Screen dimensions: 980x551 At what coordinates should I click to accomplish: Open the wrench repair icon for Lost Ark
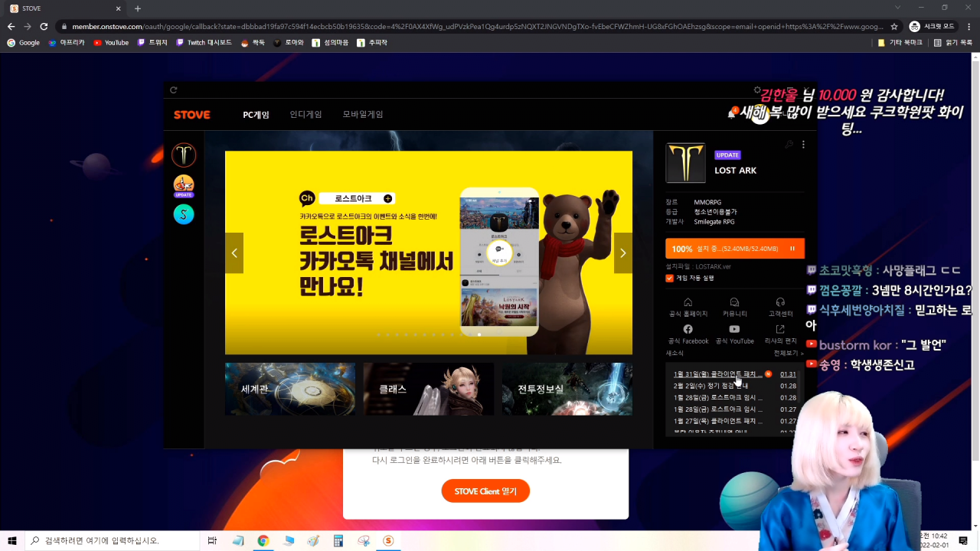(x=789, y=145)
